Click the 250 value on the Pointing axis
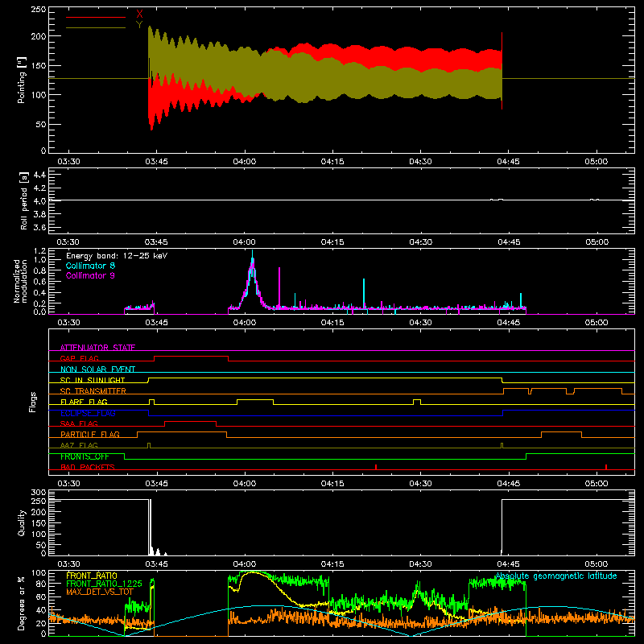Viewport: 644px width, 644px height. coord(38,10)
